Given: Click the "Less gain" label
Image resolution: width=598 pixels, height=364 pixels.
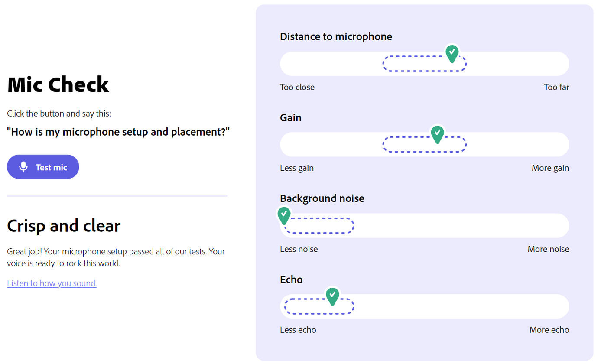Looking at the screenshot, I should [x=297, y=168].
